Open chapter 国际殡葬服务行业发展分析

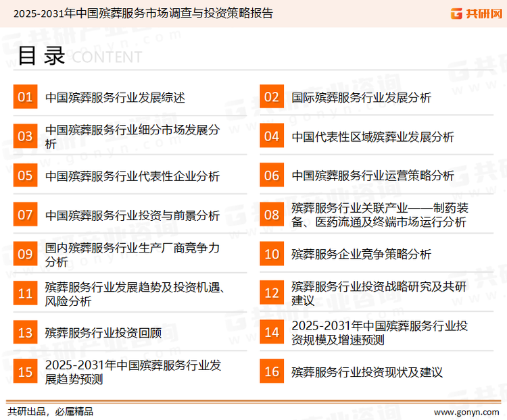tap(361, 97)
